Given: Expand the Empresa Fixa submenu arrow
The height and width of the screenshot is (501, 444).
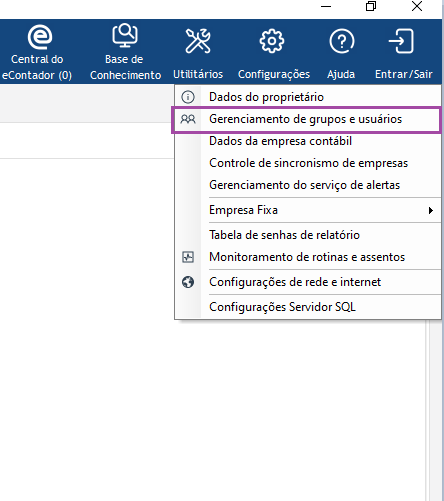Looking at the screenshot, I should (x=431, y=210).
